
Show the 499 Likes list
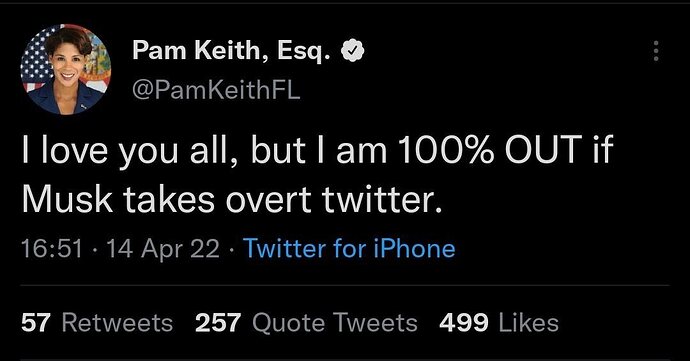pyautogui.click(x=499, y=323)
